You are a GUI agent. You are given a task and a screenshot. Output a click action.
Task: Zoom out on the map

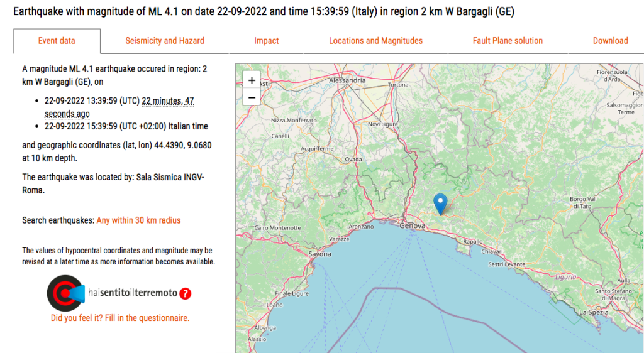pyautogui.click(x=252, y=97)
